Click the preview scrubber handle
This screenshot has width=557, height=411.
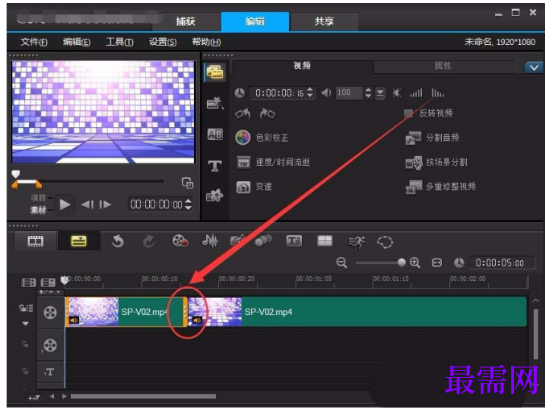pos(16,174)
